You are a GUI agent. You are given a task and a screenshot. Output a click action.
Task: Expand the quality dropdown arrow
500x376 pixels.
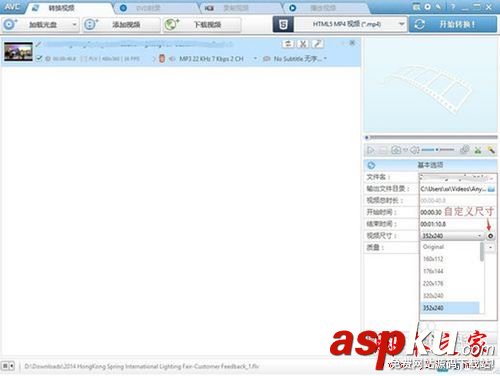tap(491, 247)
